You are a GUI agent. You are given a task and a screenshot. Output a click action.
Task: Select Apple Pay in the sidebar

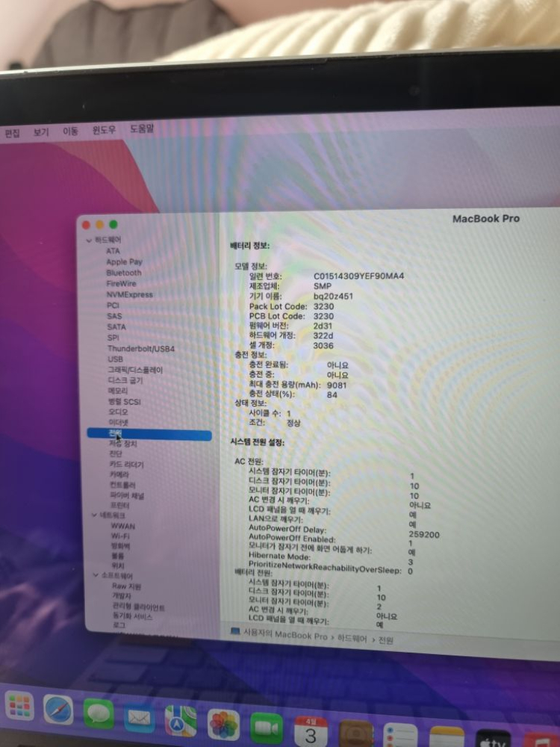pyautogui.click(x=124, y=261)
